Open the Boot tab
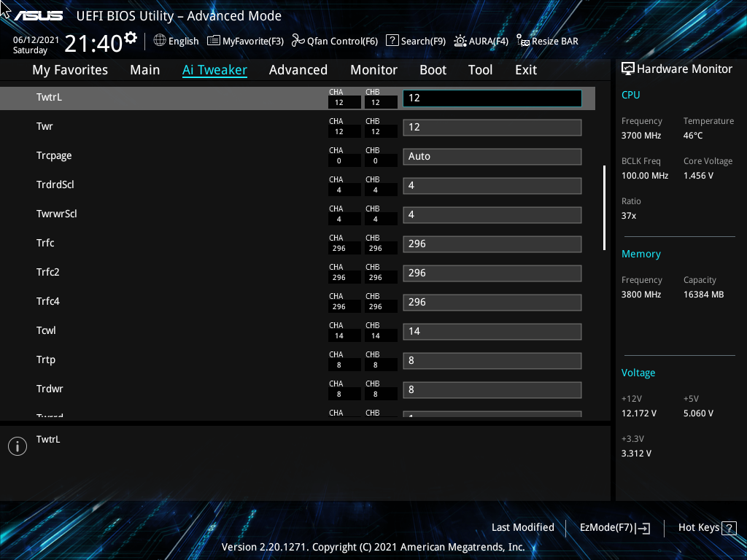Screen dimensions: 747x560 point(433,69)
